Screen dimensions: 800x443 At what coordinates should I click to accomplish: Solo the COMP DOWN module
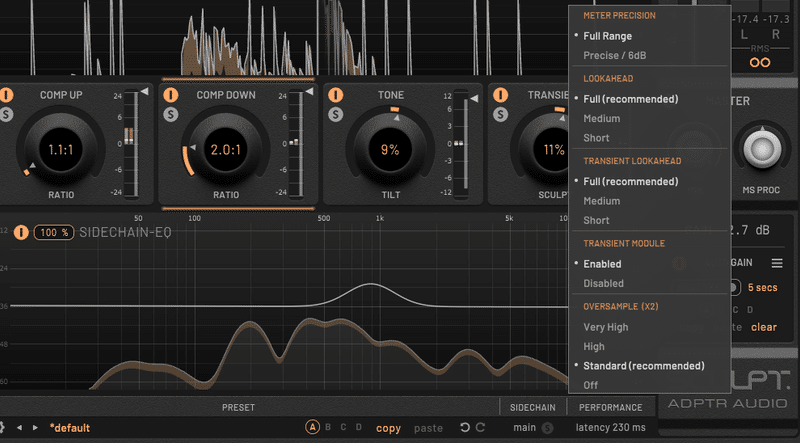(x=170, y=114)
